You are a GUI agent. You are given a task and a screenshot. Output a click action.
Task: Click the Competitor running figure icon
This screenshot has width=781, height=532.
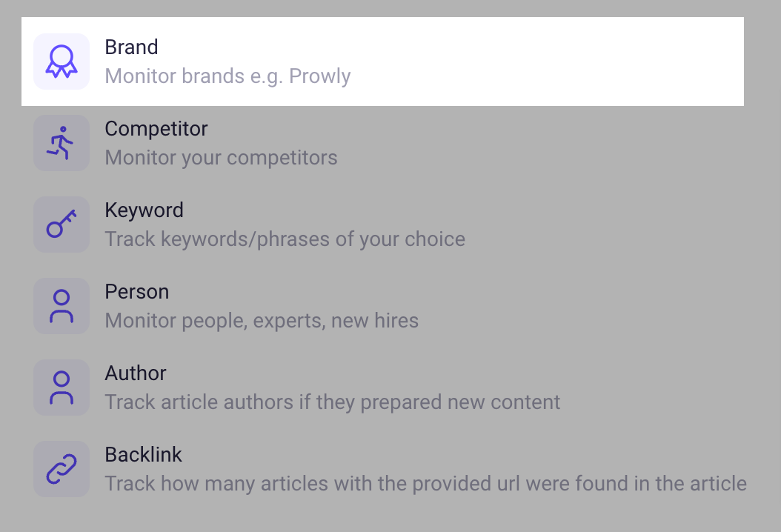point(62,143)
